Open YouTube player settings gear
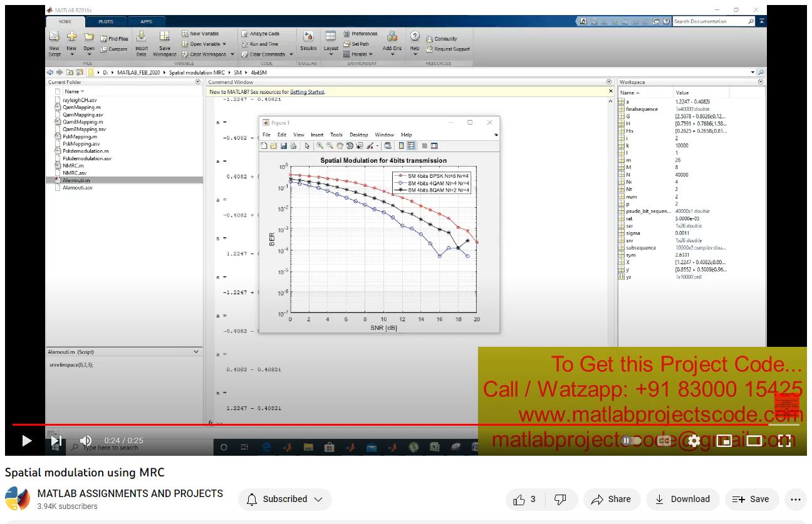 tap(694, 441)
